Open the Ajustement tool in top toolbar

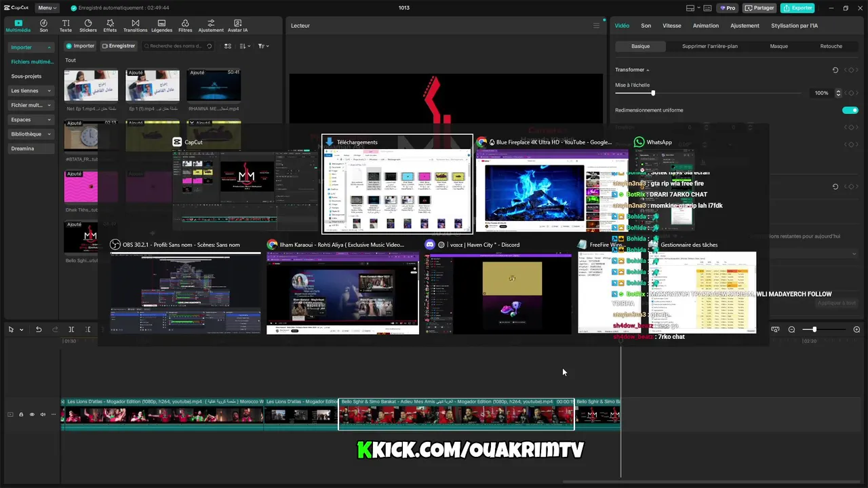[x=211, y=26]
